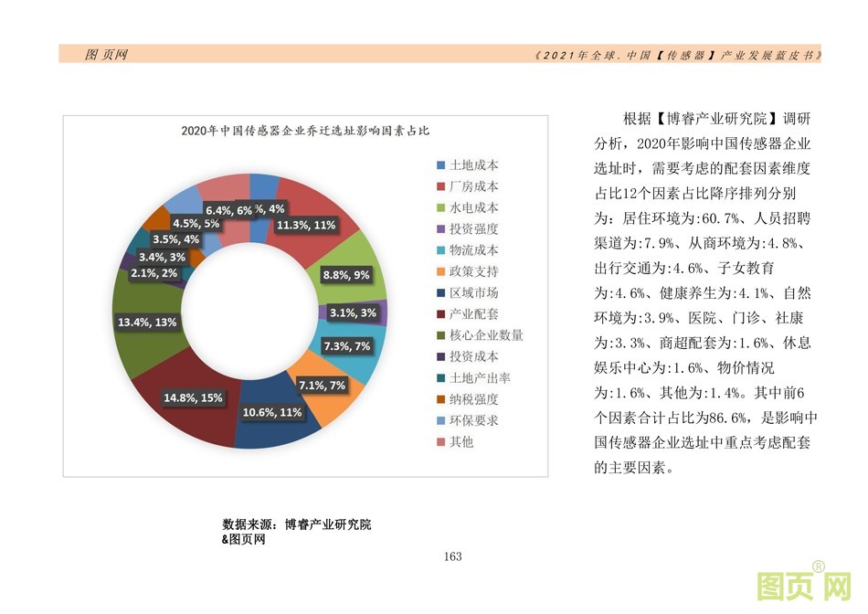Click the red 厂房成本 legend swatch
This screenshot has width=868, height=614.
pyautogui.click(x=440, y=186)
